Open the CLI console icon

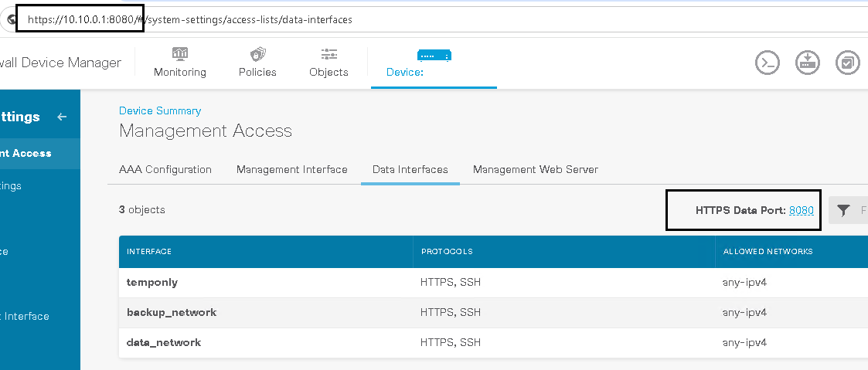pos(767,63)
